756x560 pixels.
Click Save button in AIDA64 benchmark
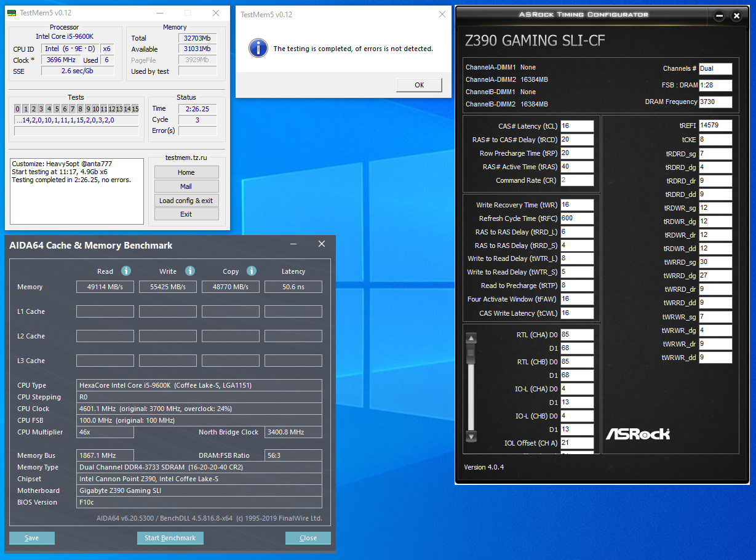(x=32, y=538)
